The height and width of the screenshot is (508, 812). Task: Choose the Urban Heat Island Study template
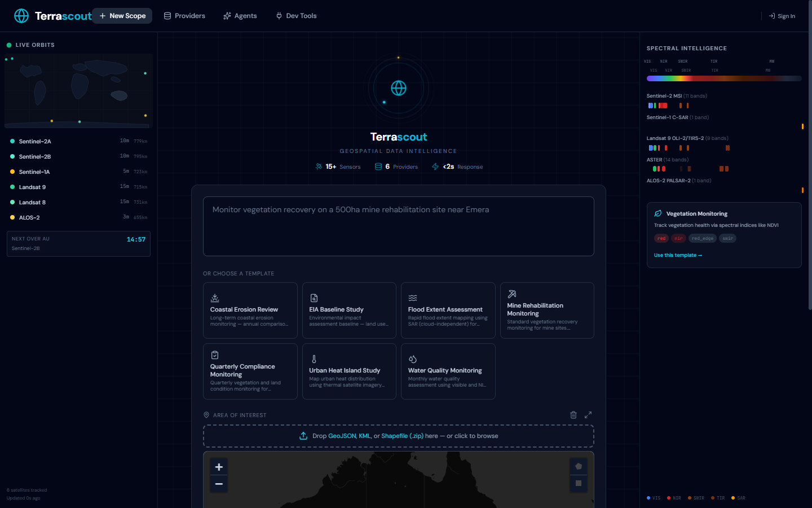(x=349, y=371)
